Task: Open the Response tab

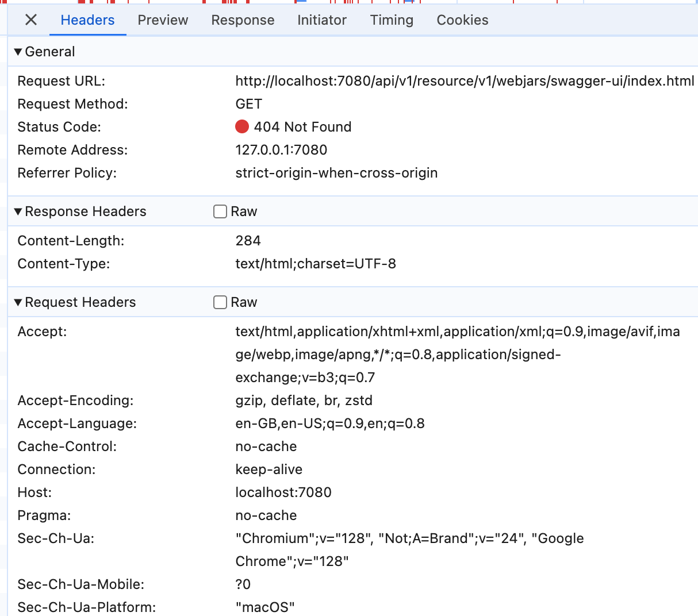Action: coord(243,20)
